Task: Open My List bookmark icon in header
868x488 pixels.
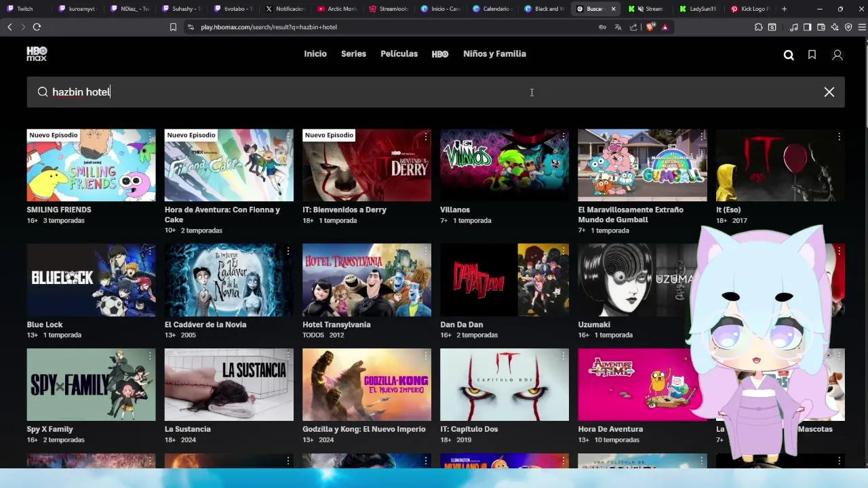Action: pos(812,55)
